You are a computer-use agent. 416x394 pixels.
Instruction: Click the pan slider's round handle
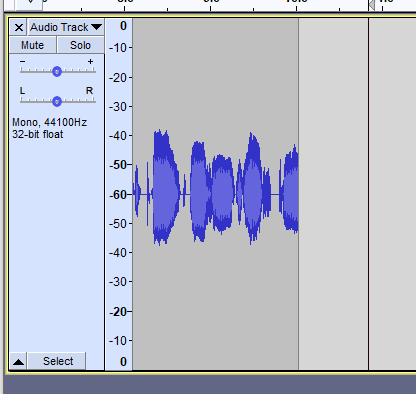[57, 101]
